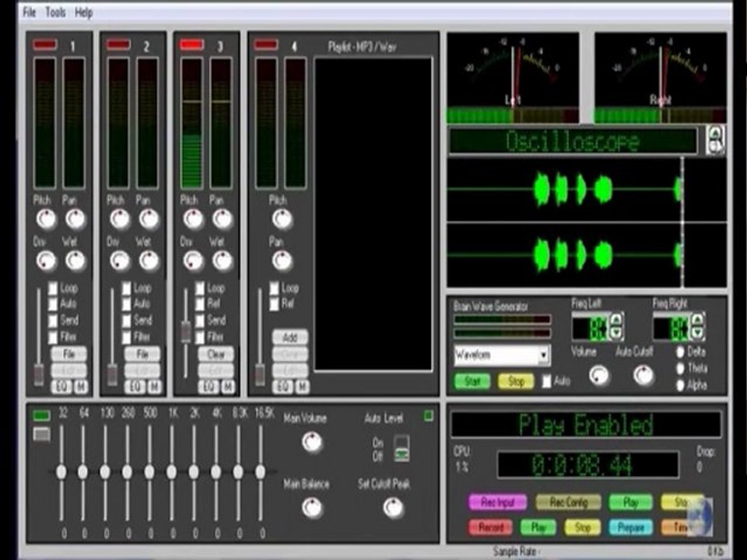
Task: Click the Clear button on channel 3
Action: [x=216, y=354]
